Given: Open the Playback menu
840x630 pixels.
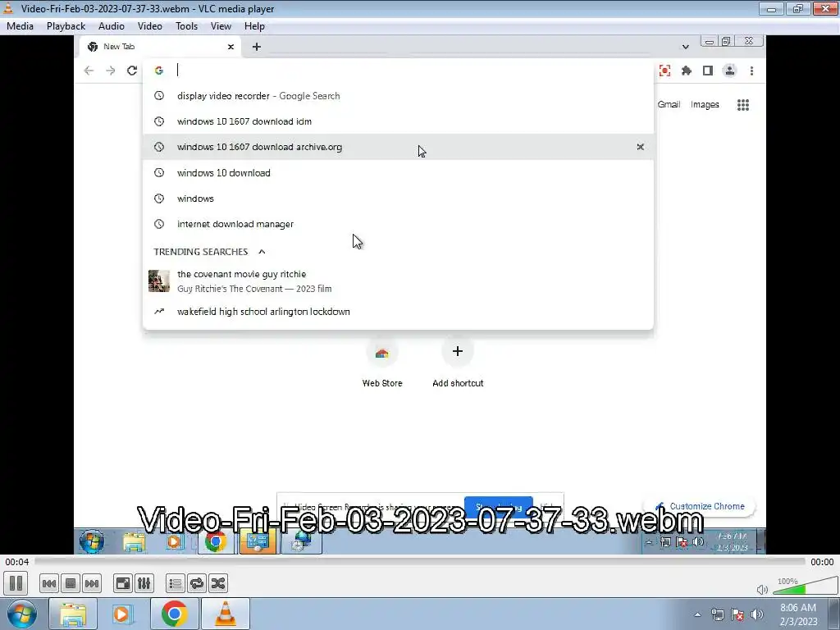Looking at the screenshot, I should (66, 25).
